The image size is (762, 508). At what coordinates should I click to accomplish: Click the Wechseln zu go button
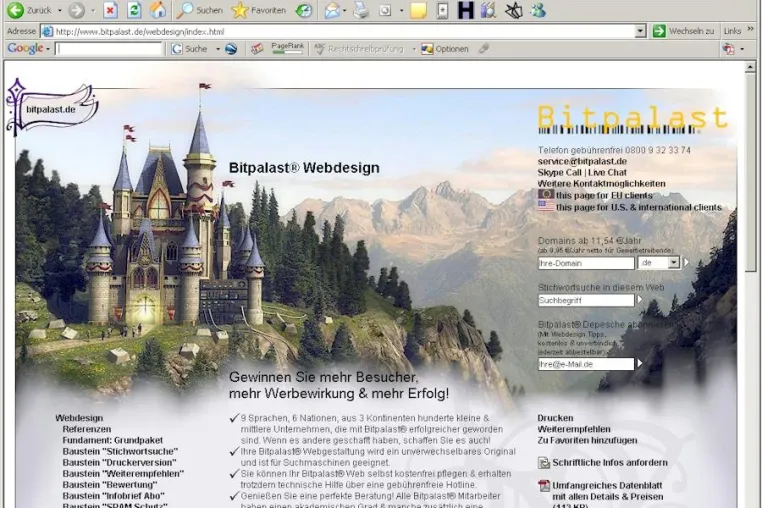(x=684, y=32)
